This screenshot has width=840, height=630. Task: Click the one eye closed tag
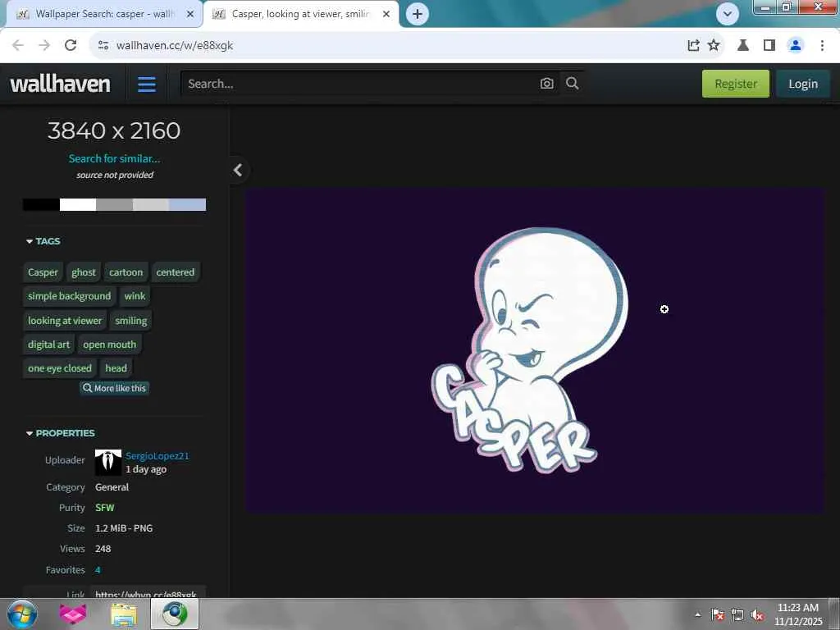tap(59, 368)
